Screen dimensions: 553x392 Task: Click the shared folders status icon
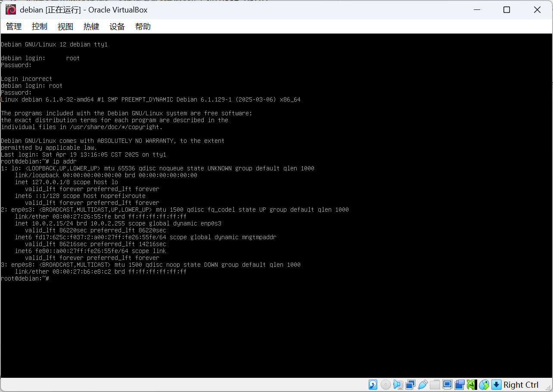click(435, 385)
